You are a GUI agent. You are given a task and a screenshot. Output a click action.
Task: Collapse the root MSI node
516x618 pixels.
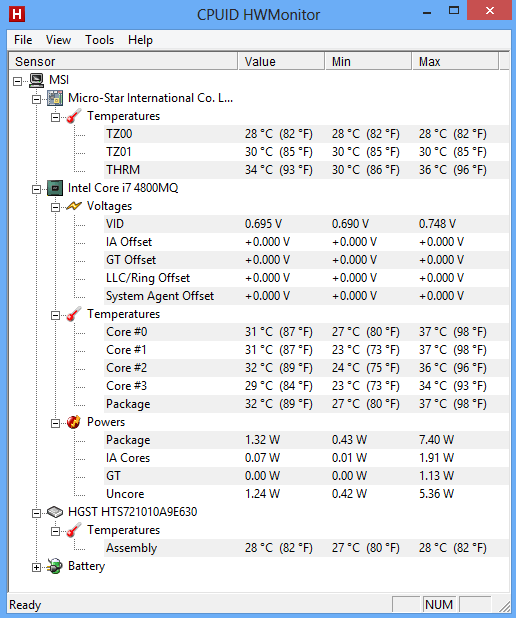coord(17,82)
